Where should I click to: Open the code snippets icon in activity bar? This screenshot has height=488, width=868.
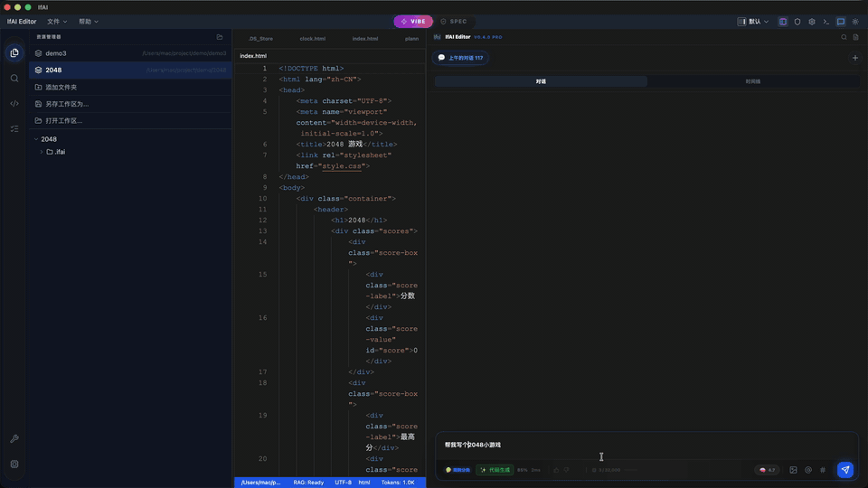point(14,103)
